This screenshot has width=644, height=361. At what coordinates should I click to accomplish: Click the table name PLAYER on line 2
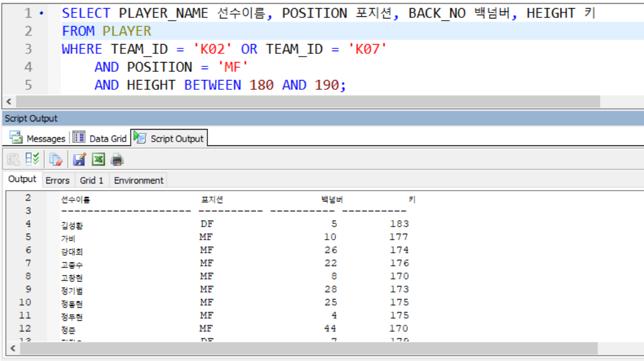(127, 31)
